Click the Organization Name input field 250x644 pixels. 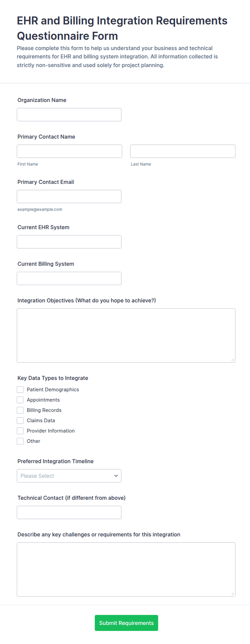69,115
